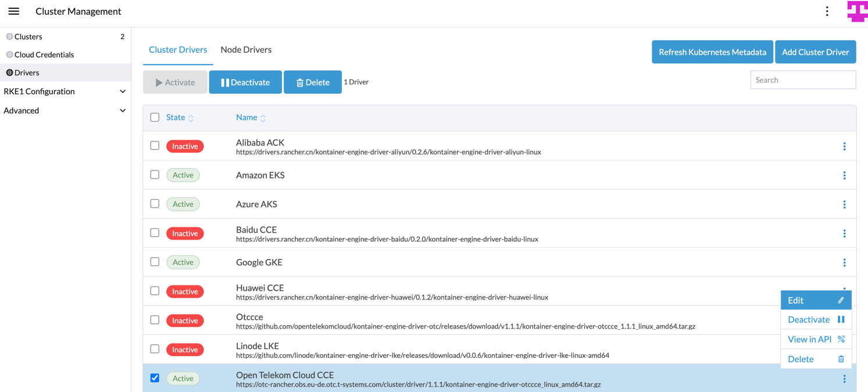Screen dimensions: 868x392
Task: Click the trash icon in context menu
Action: (x=841, y=359)
